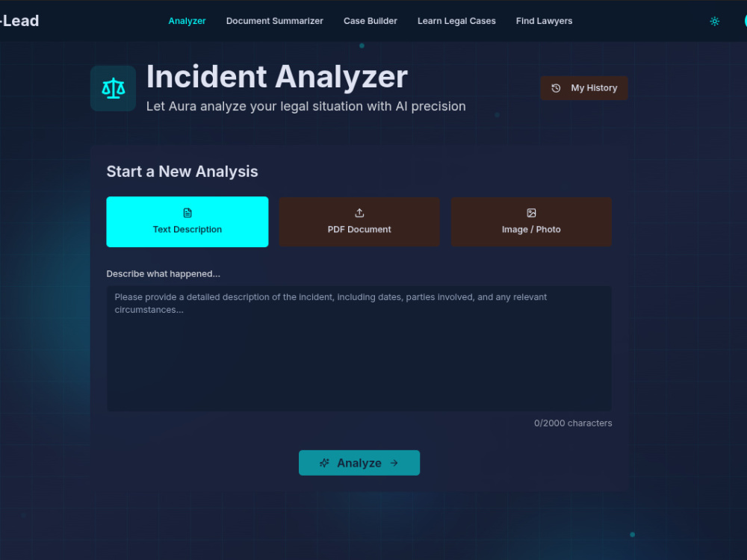Open the Analyzer nav item
The image size is (747, 560).
coord(187,21)
